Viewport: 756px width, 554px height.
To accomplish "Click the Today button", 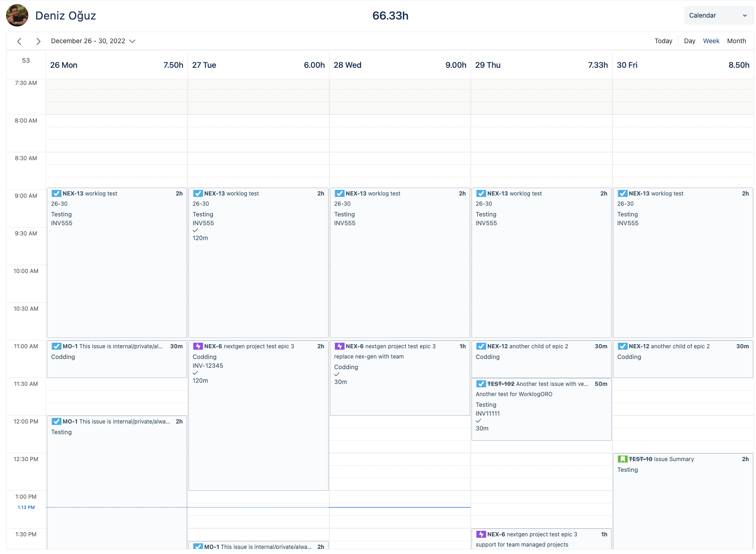I will click(x=663, y=41).
